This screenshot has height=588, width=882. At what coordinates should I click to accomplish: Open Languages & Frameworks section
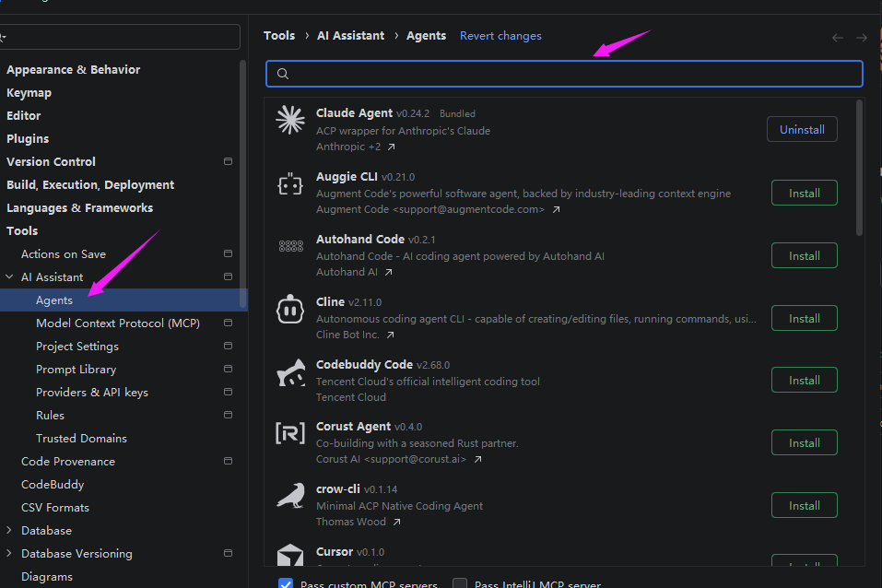[79, 208]
